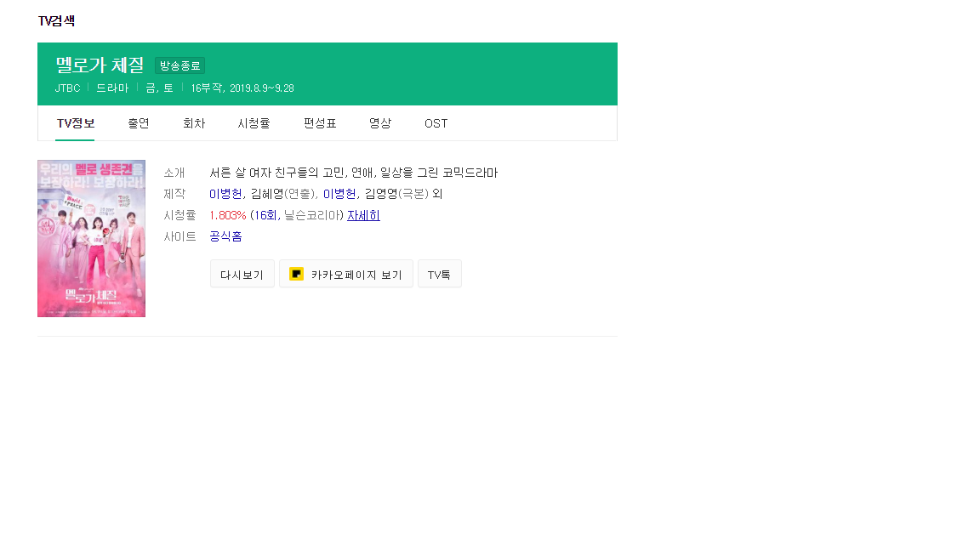Viewport: 980px width, 551px height.
Task: Select the 회차 tab
Action: click(x=194, y=123)
